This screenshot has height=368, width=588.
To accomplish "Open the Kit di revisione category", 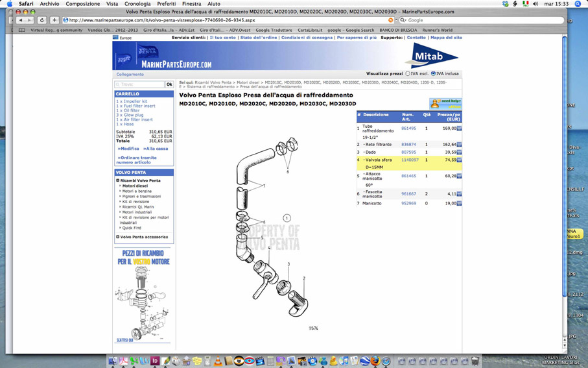I will 135,202.
